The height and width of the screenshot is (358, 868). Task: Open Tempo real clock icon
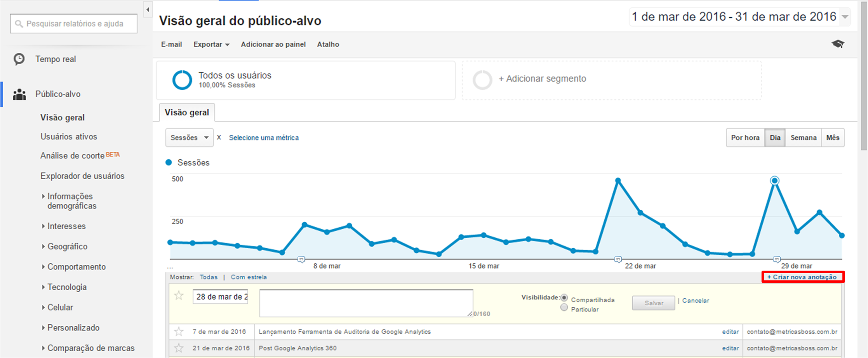point(19,59)
